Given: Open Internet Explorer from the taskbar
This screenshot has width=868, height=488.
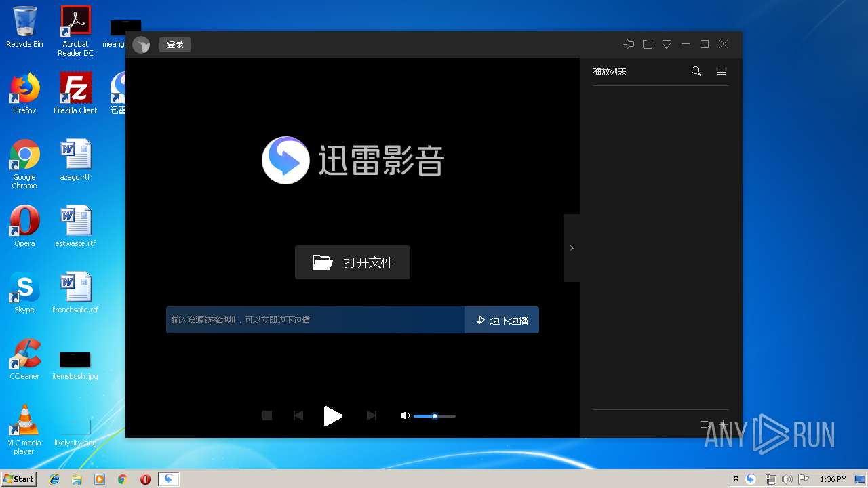Looking at the screenshot, I should (54, 479).
